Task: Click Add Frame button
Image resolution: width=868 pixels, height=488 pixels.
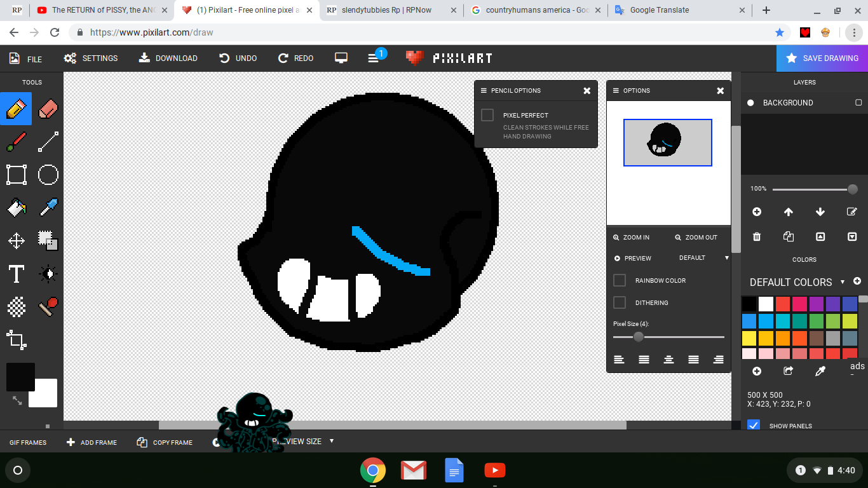Action: 92,442
